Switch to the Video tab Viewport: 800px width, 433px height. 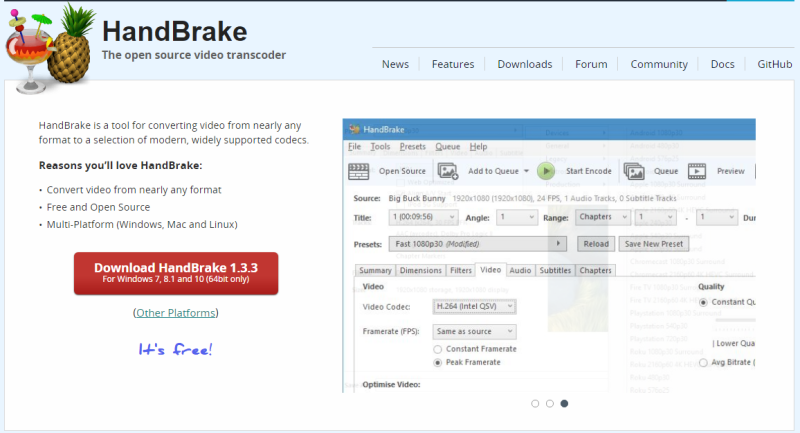click(x=490, y=270)
